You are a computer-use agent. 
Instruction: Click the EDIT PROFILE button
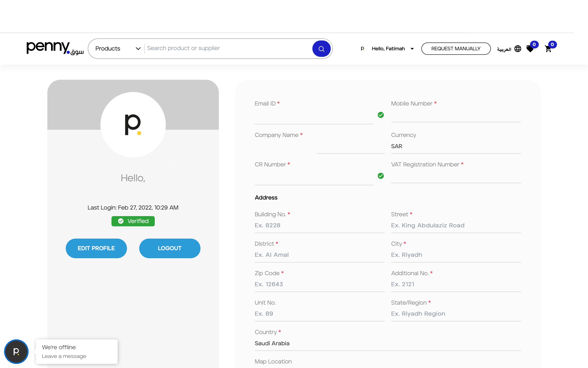tap(96, 248)
